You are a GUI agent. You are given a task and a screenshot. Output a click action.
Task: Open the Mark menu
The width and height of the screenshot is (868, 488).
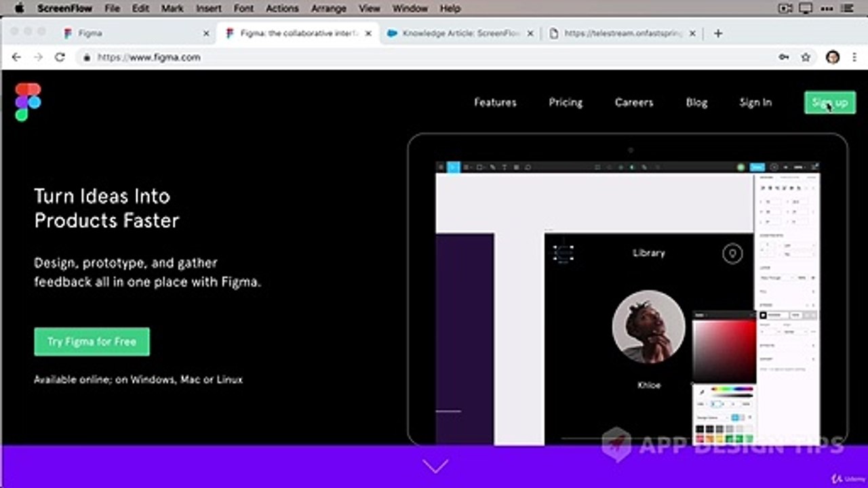tap(172, 8)
